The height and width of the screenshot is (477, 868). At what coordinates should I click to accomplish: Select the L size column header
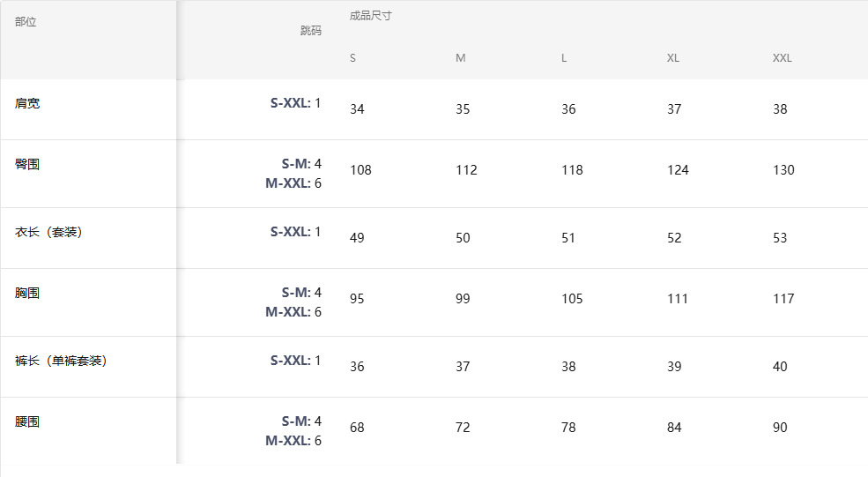564,58
